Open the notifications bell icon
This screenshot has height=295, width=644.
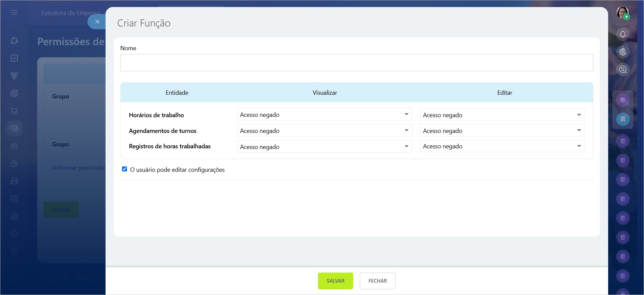pos(623,34)
